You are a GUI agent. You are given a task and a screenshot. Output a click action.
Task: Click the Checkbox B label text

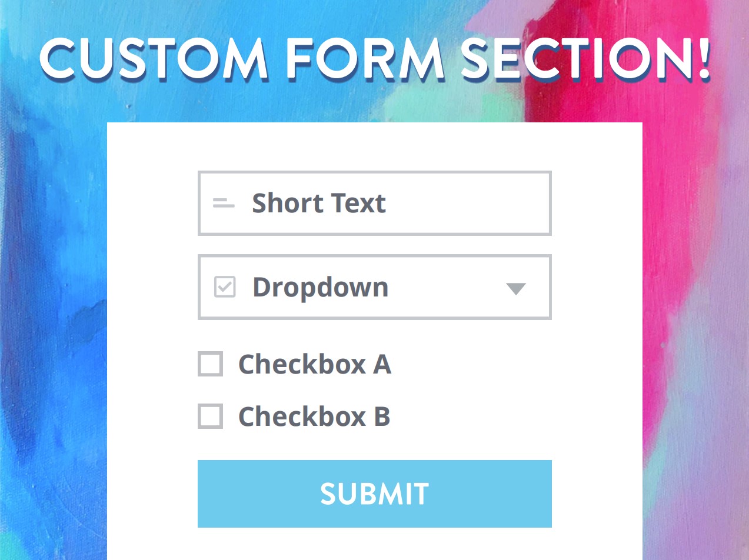click(314, 418)
